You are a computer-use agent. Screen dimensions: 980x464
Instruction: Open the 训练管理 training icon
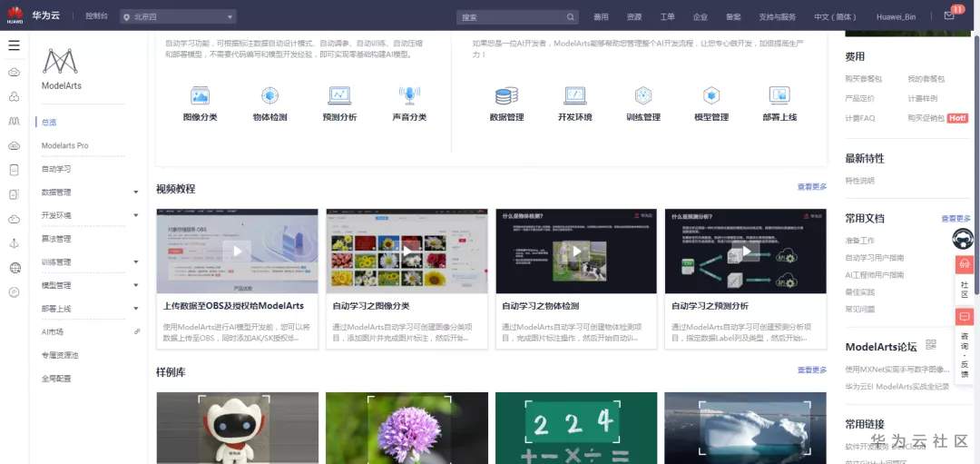643,95
